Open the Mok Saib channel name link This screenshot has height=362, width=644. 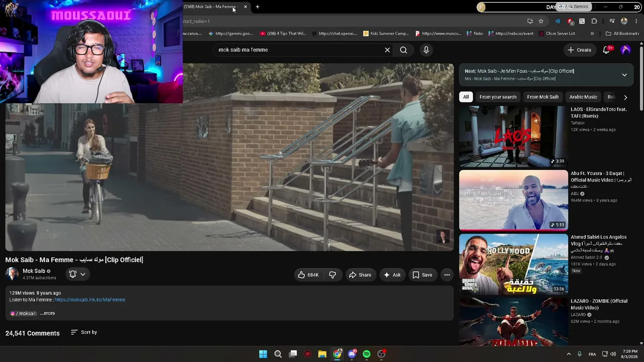[34, 271]
